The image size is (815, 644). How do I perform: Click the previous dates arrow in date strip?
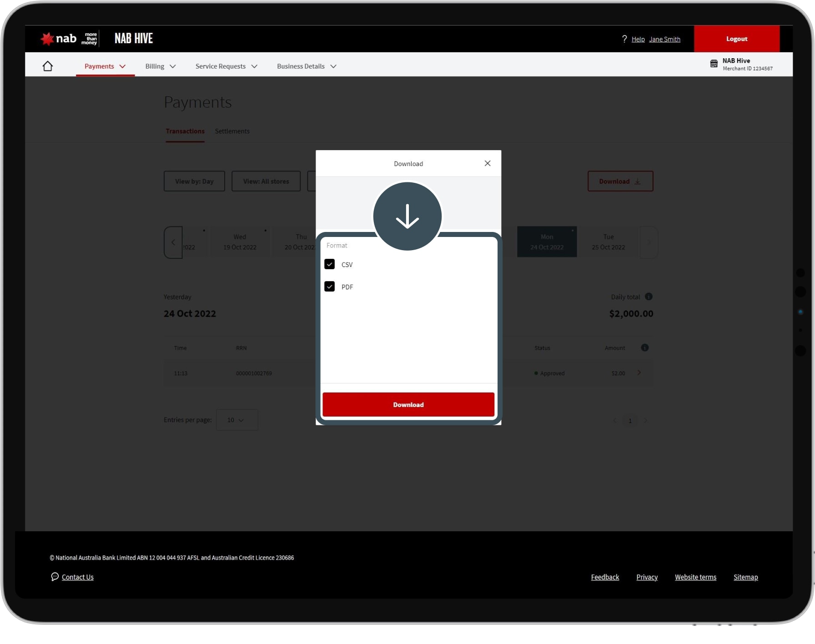pos(173,242)
